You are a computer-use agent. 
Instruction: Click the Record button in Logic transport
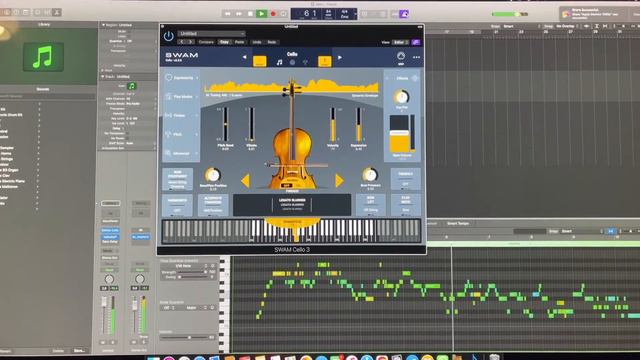(273, 13)
